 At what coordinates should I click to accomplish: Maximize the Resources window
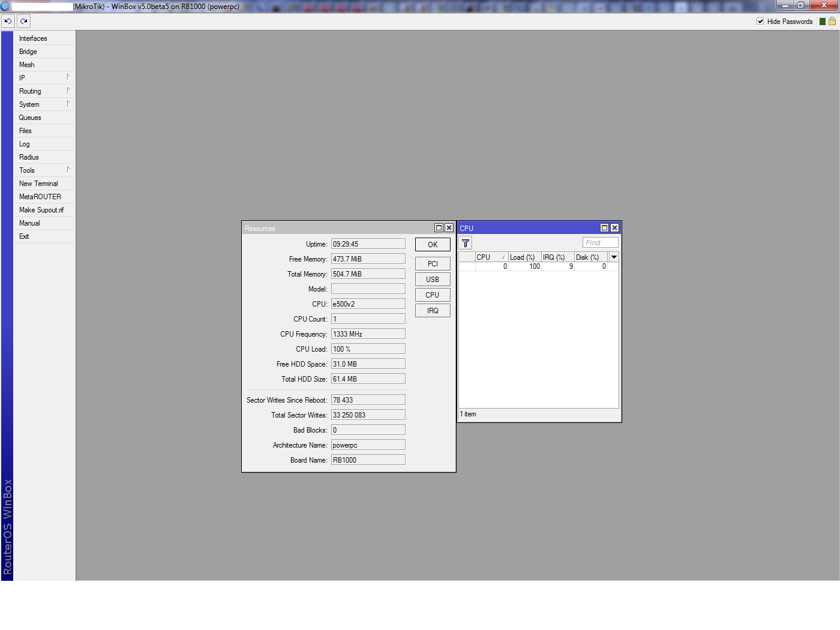pyautogui.click(x=439, y=228)
